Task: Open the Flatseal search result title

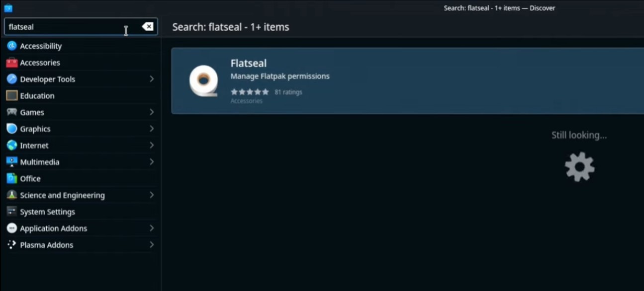Action: [249, 63]
